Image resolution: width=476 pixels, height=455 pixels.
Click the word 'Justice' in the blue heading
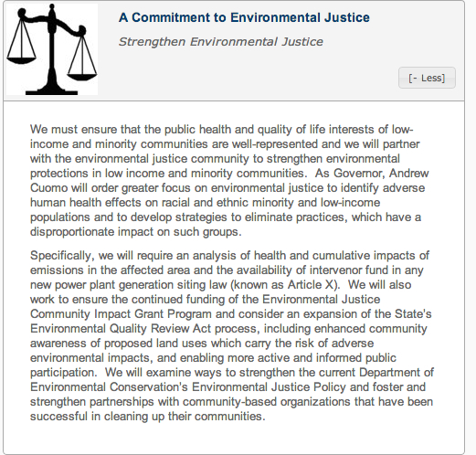pyautogui.click(x=347, y=17)
